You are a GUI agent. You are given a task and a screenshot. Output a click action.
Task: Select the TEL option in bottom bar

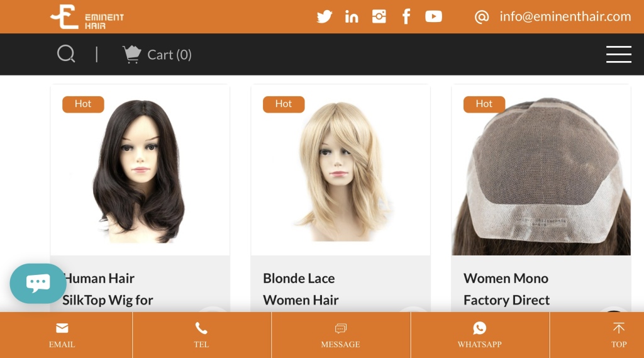point(201,335)
